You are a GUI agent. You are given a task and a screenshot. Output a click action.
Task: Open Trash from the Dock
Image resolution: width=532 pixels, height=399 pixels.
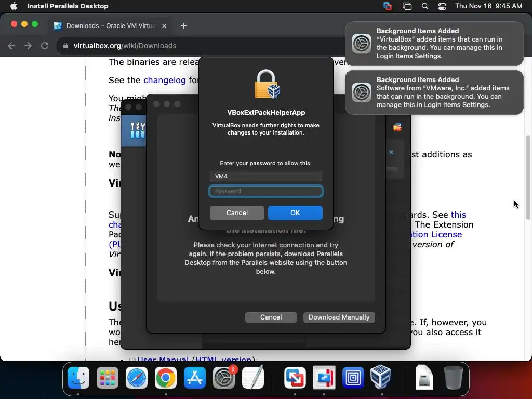point(453,378)
